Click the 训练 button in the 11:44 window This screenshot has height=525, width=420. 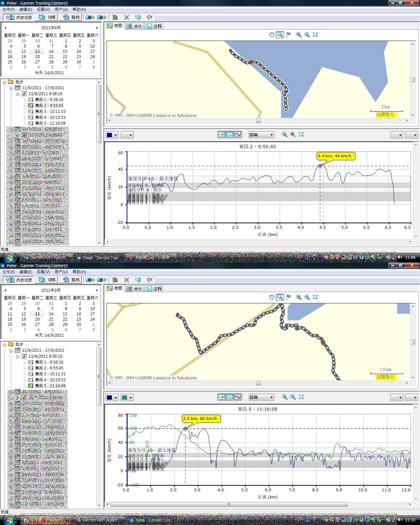[47, 17]
